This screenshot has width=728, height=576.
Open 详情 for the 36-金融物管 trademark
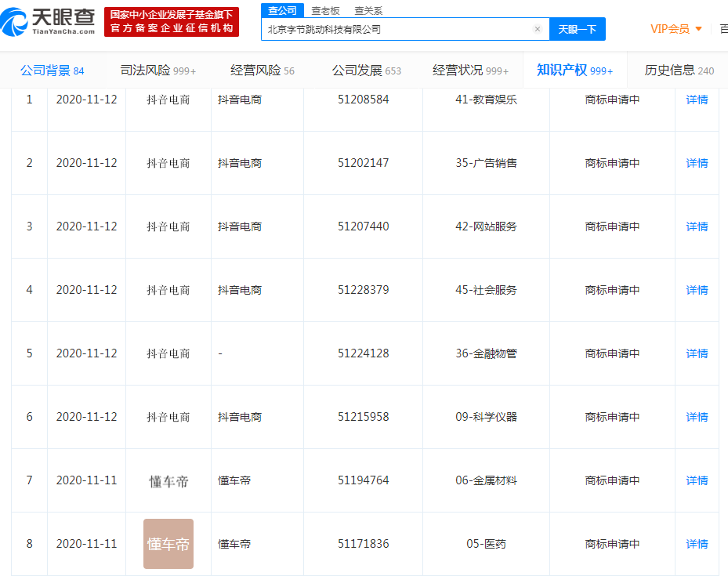click(696, 353)
